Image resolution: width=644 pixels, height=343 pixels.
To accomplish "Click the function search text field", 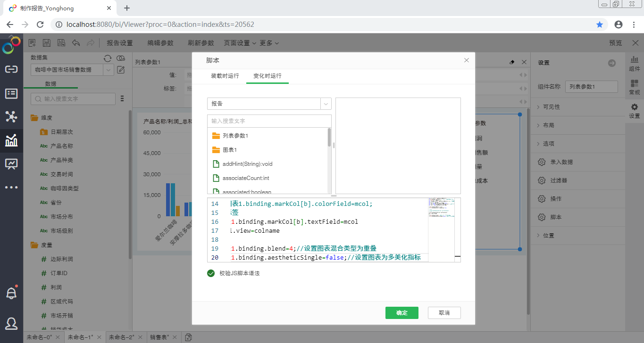I will tap(269, 121).
